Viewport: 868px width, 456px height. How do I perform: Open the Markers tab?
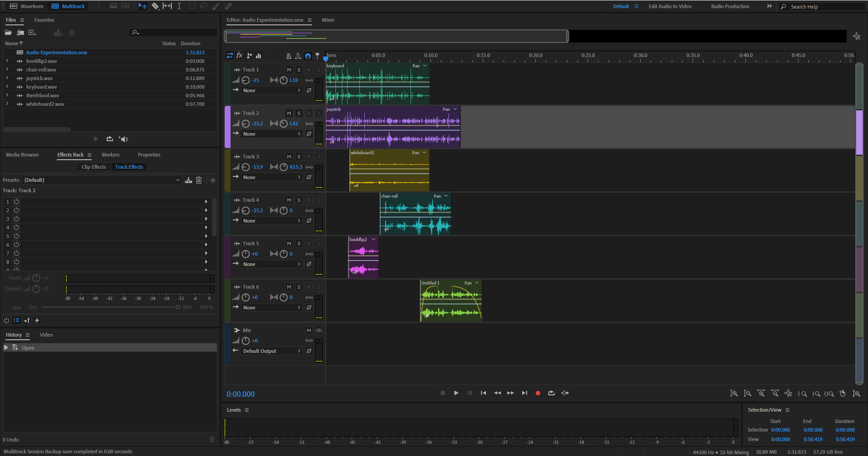click(x=110, y=155)
